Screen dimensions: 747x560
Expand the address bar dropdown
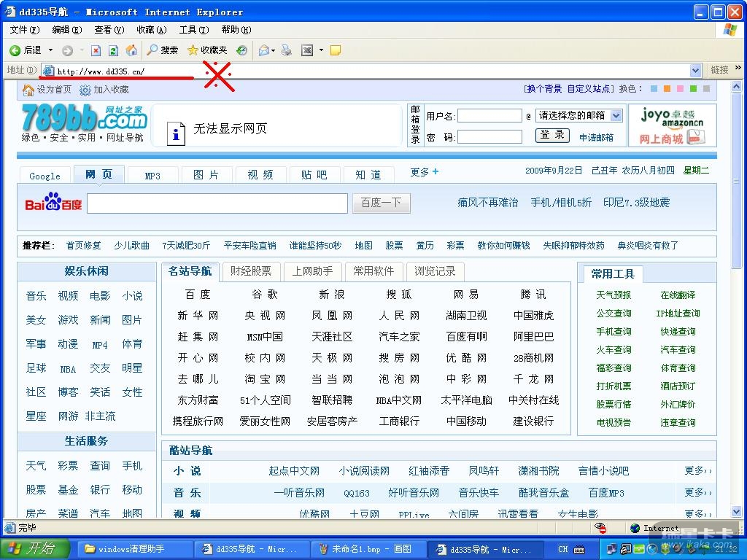pyautogui.click(x=695, y=71)
